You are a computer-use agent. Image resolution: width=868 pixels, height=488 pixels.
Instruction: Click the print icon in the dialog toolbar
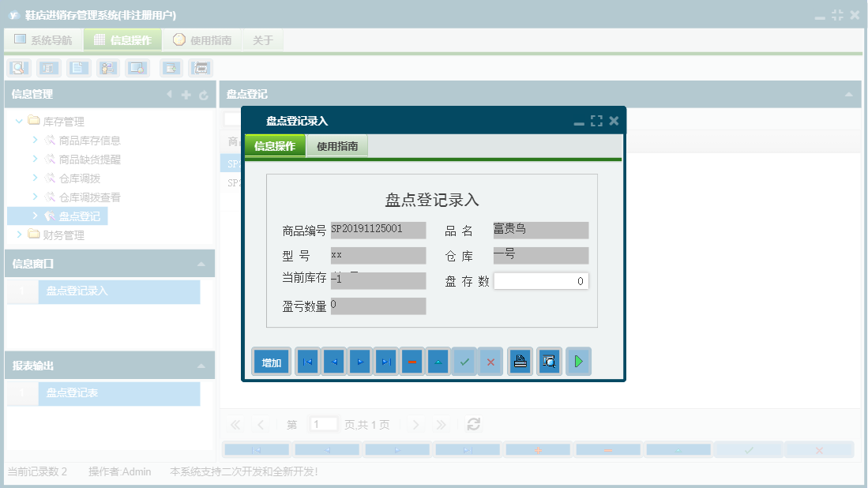coord(520,361)
